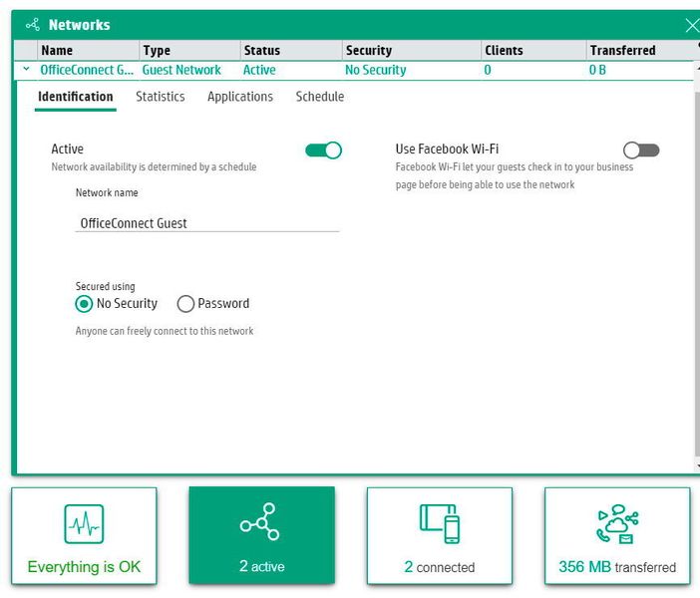Select the No Security radio button
Screen dimensions: 700x598
click(x=84, y=304)
